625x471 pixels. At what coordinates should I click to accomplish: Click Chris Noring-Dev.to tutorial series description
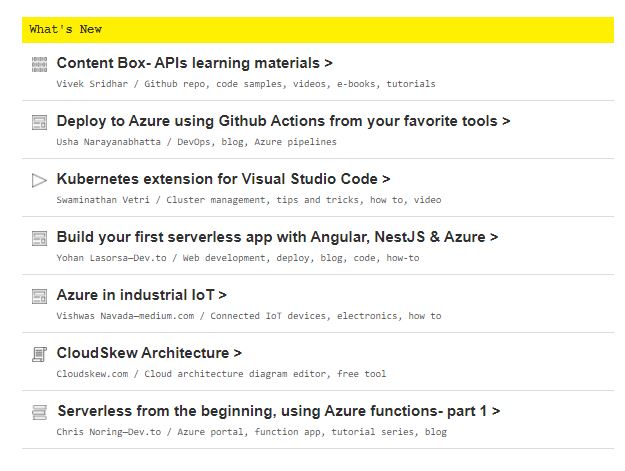(252, 432)
